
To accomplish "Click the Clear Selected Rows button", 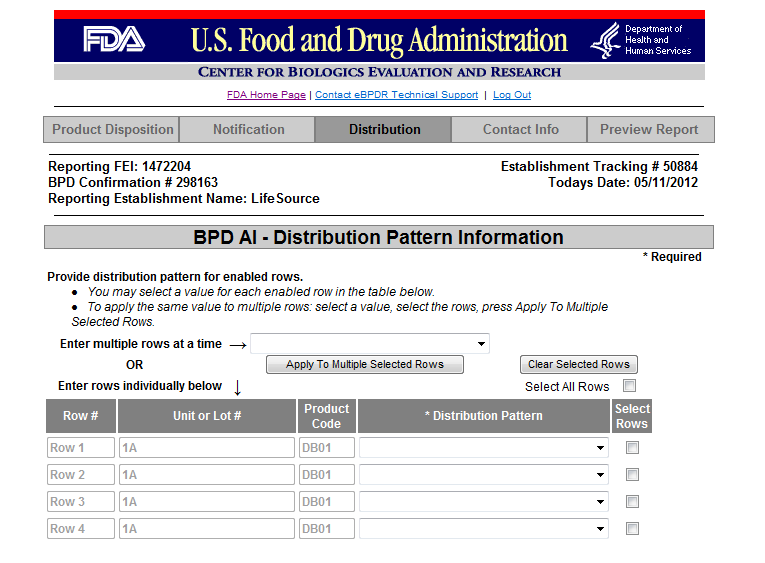I will (x=578, y=365).
